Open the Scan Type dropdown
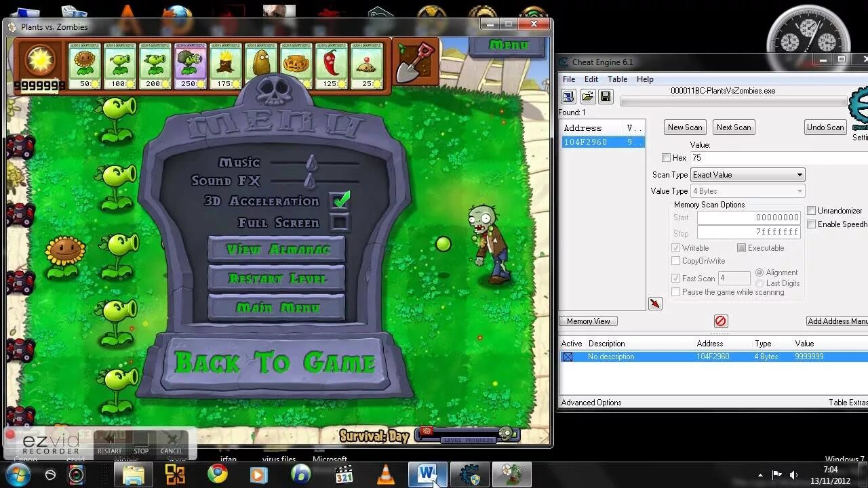Image resolution: width=868 pixels, height=488 pixels. click(x=747, y=175)
